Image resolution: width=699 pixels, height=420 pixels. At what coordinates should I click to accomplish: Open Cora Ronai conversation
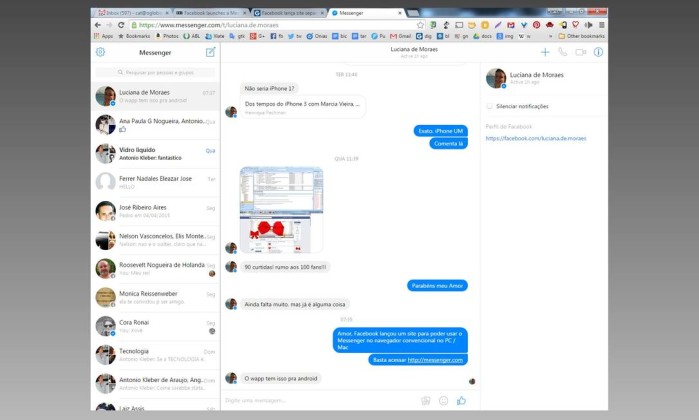point(155,326)
